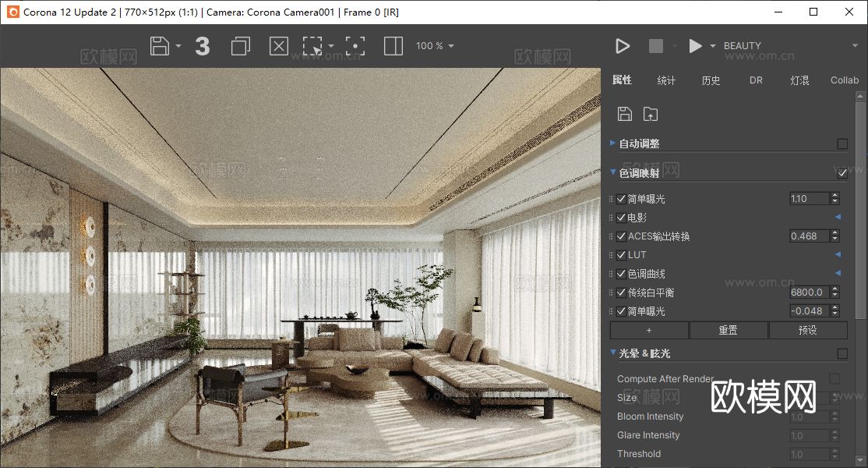Viewport: 868px width, 468px height.
Task: Select the pixel focus probe icon
Action: tap(355, 46)
